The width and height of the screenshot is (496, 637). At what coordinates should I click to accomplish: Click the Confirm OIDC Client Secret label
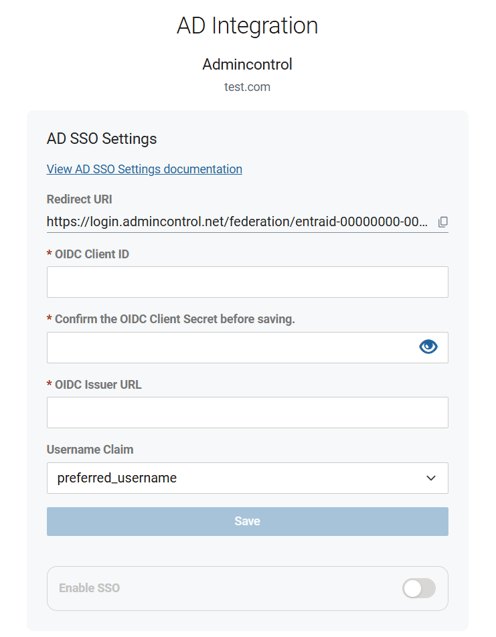point(175,319)
